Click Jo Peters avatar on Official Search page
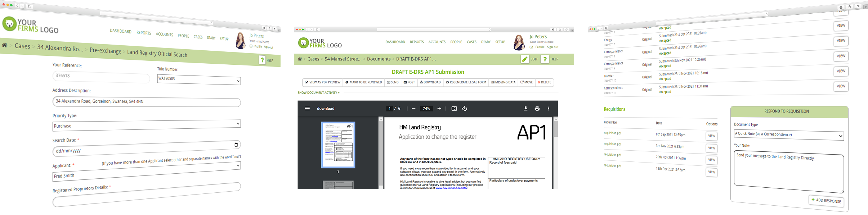This screenshot has width=868, height=215. (x=241, y=41)
